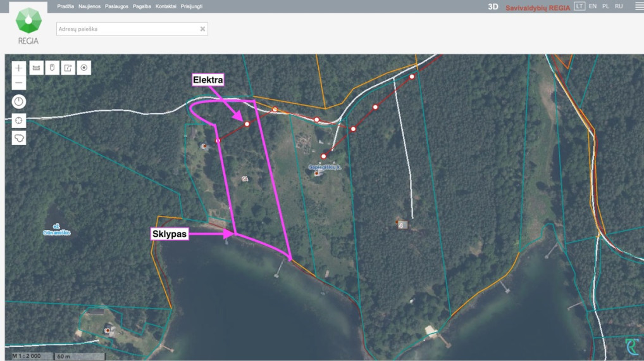
Task: Switch language to EN
Action: pyautogui.click(x=593, y=6)
